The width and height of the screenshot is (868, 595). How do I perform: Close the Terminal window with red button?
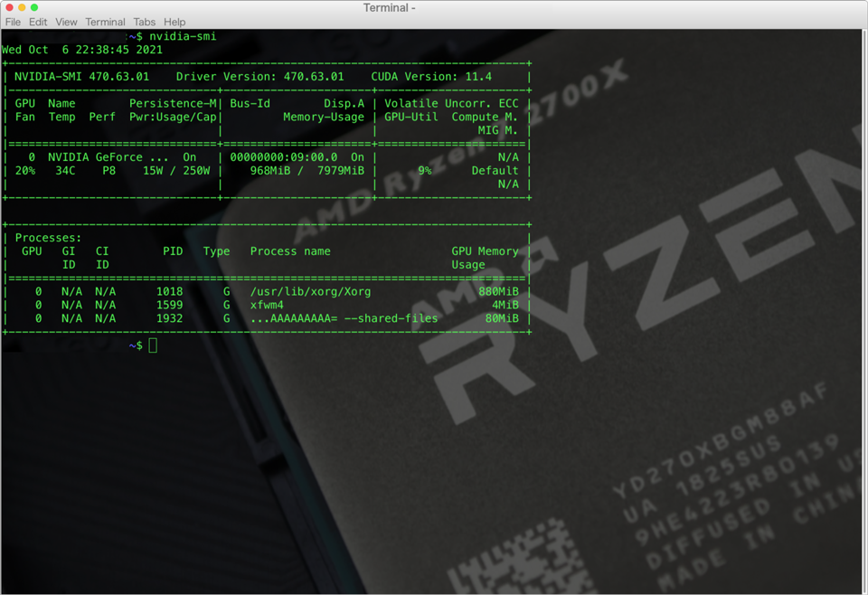pyautogui.click(x=10, y=7)
